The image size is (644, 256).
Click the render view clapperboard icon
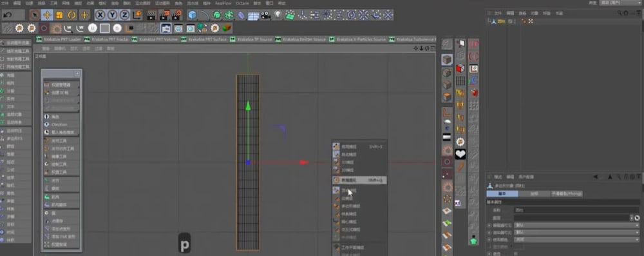pos(152,15)
